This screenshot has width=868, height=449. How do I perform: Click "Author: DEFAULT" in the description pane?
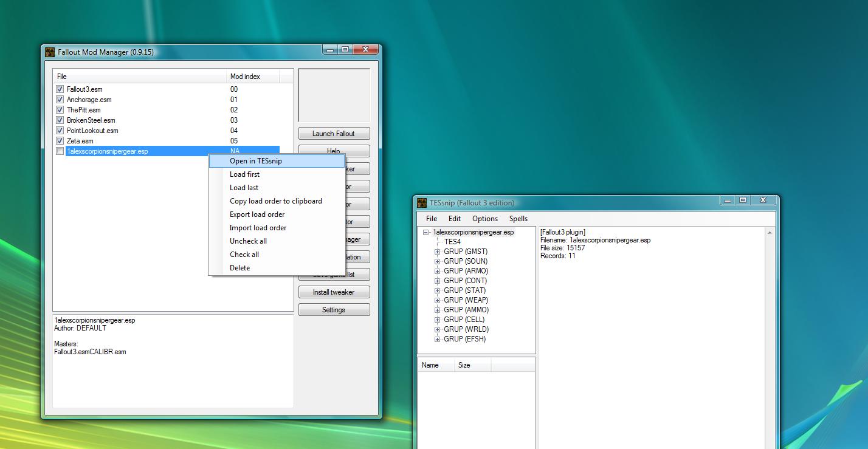[80, 328]
